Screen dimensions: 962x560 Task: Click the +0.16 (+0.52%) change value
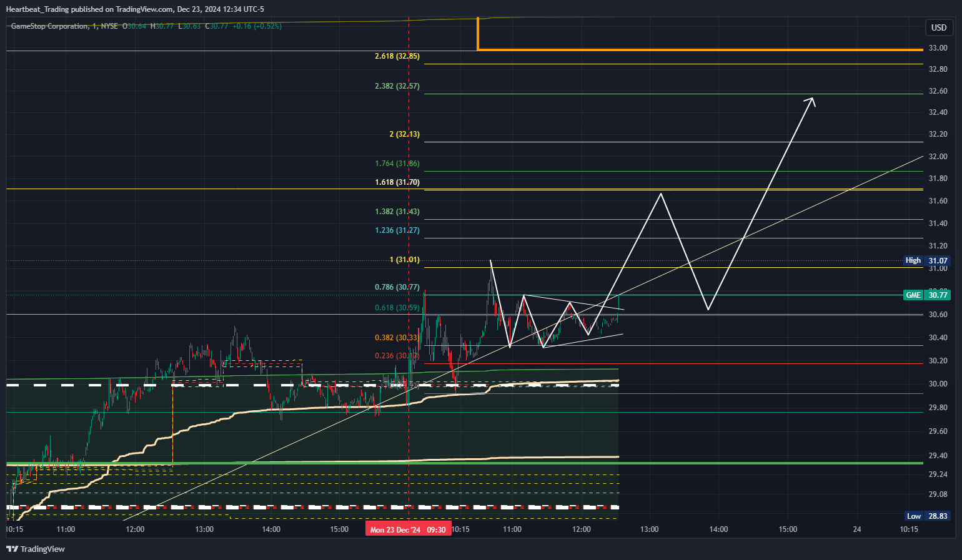pyautogui.click(x=257, y=26)
